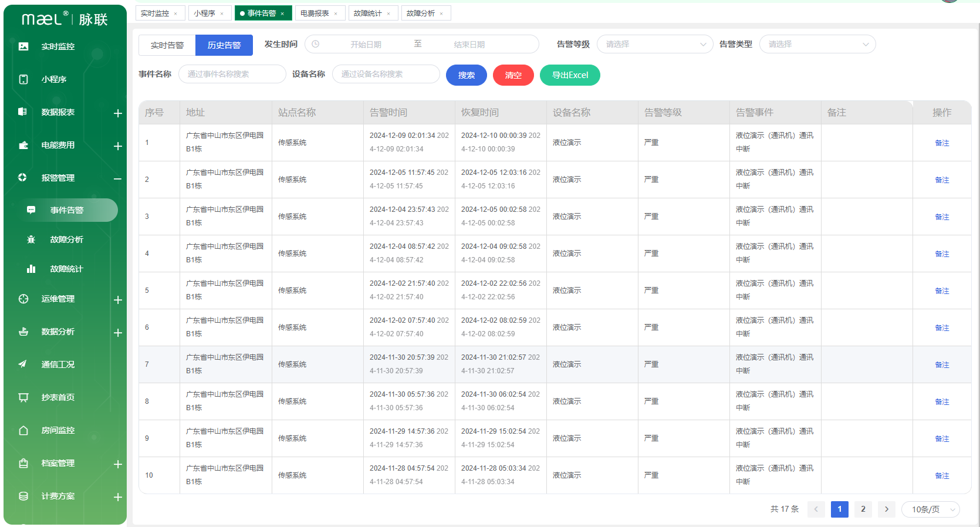
Task: Switch to the 故障统计 tab
Action: click(368, 13)
